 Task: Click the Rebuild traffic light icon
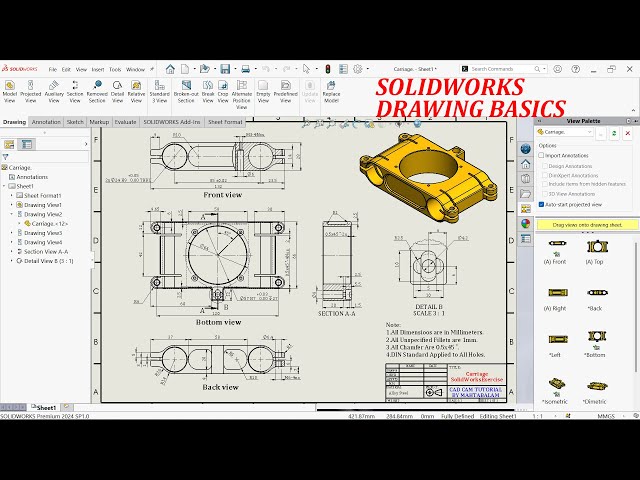pyautogui.click(x=327, y=69)
